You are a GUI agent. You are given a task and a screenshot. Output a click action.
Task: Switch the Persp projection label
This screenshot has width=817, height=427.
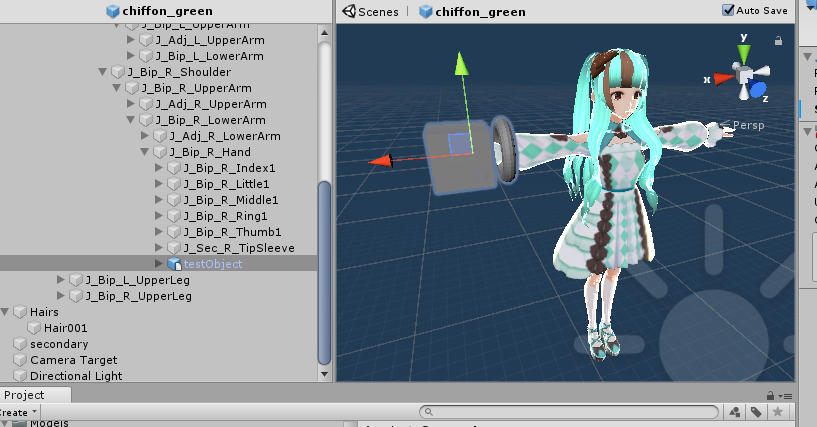(749, 125)
